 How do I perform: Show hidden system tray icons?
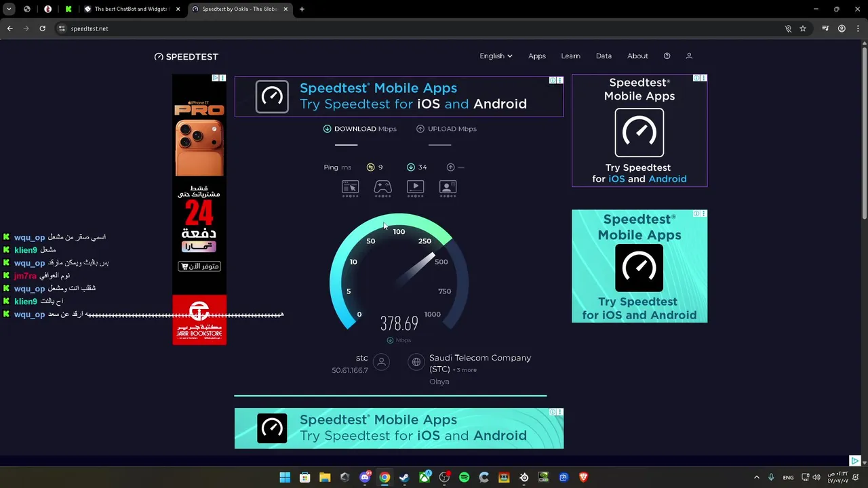757,477
